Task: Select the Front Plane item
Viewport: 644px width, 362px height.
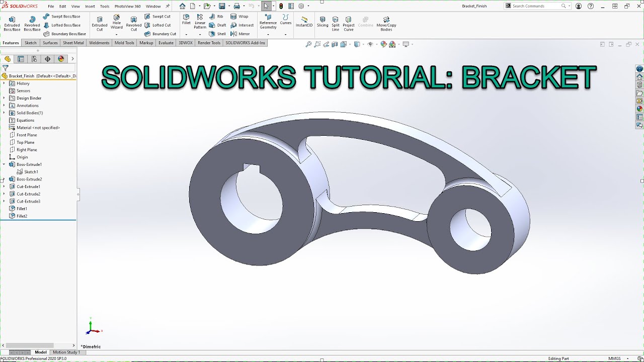Action: (x=23, y=135)
